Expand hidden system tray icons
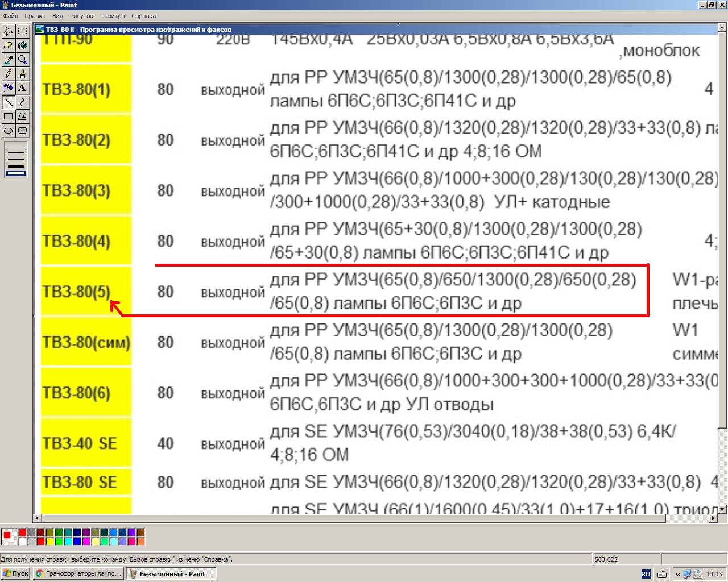The height and width of the screenshot is (582, 728). coord(677,574)
